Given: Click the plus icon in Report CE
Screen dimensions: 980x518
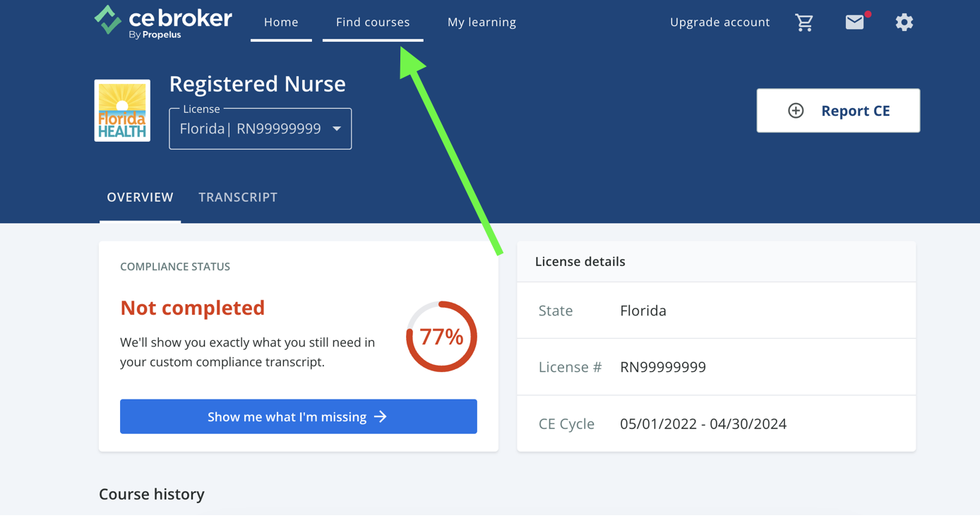Looking at the screenshot, I should [796, 111].
